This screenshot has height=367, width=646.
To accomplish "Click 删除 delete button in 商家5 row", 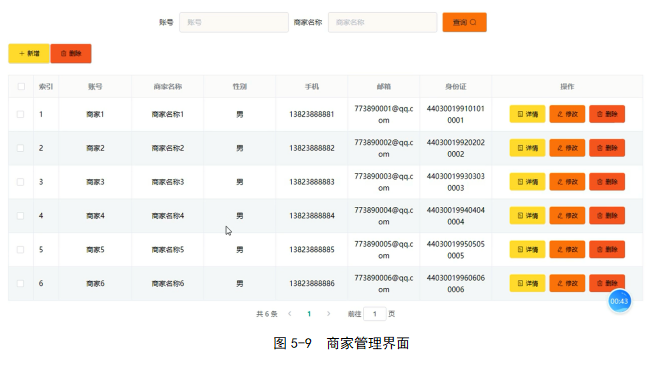I will (x=607, y=249).
